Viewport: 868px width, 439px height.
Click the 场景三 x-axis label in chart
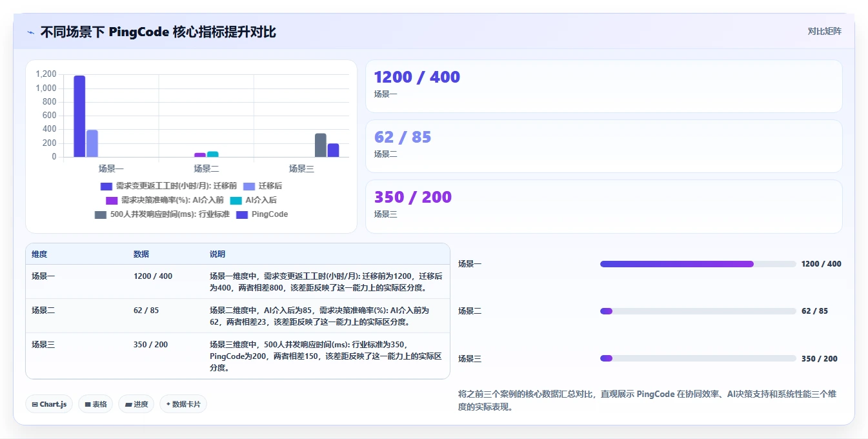pyautogui.click(x=301, y=168)
